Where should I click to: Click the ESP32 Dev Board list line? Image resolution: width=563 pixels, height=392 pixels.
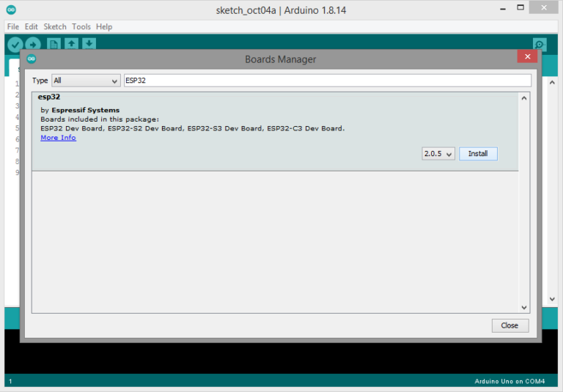193,128
